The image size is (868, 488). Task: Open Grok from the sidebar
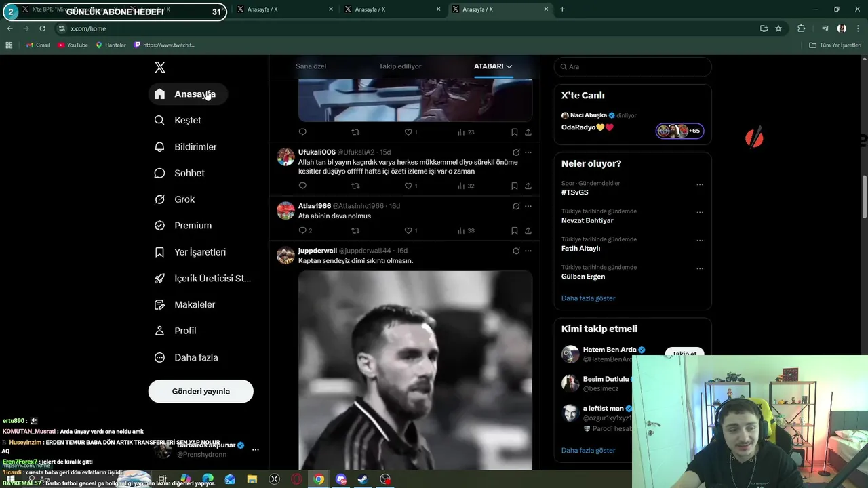click(176, 199)
